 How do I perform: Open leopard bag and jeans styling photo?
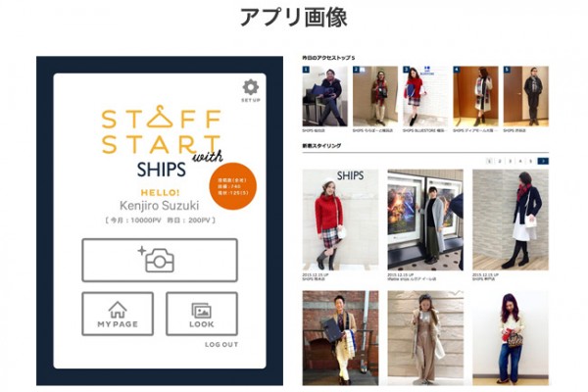tap(511, 338)
